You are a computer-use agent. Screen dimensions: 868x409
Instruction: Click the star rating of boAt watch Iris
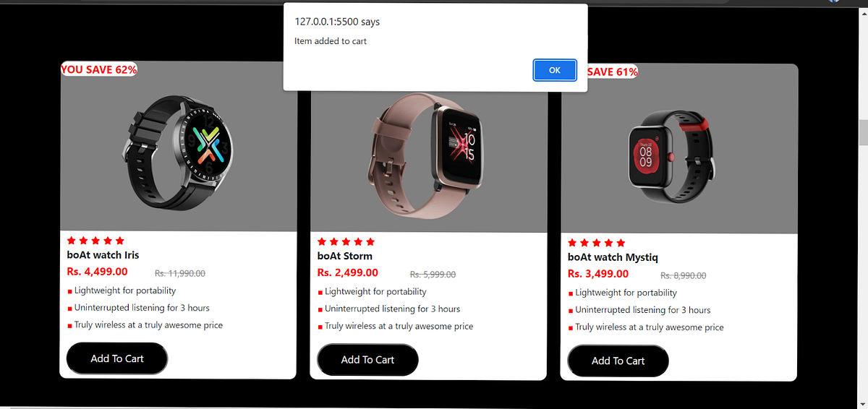(x=95, y=241)
